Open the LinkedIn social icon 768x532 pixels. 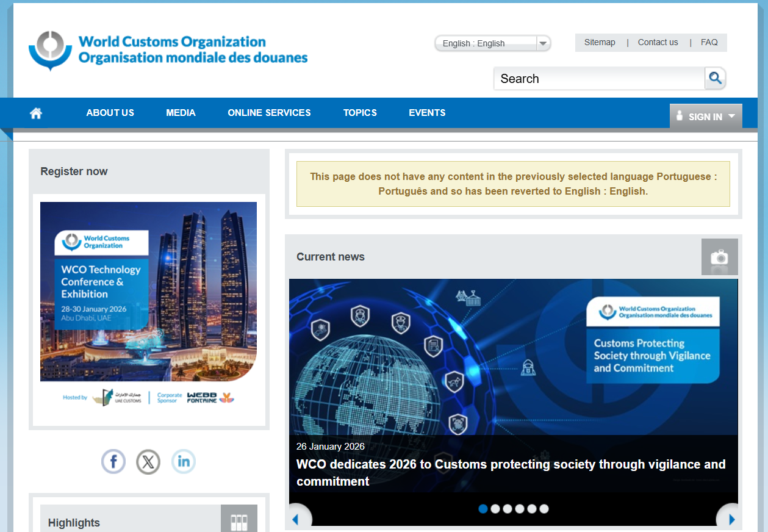(x=184, y=461)
